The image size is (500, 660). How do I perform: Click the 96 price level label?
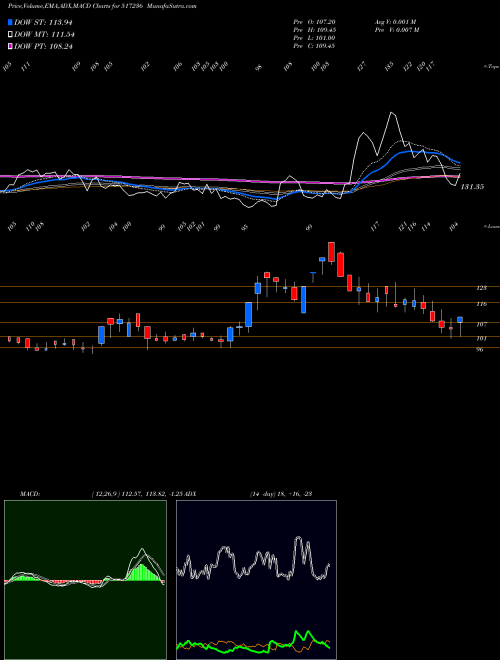tap(479, 349)
